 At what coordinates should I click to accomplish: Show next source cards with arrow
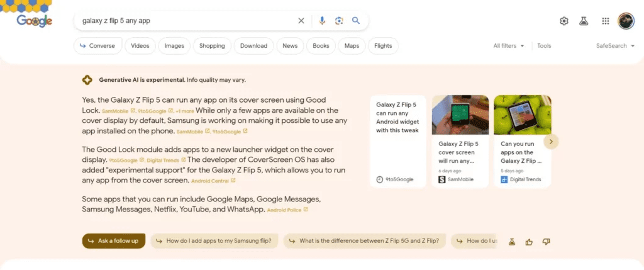point(551,142)
